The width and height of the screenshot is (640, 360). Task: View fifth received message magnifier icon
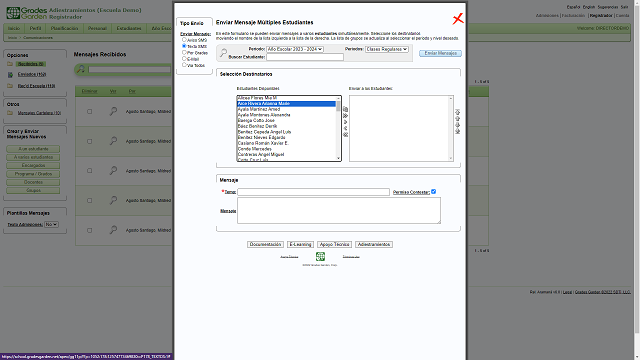113,230
